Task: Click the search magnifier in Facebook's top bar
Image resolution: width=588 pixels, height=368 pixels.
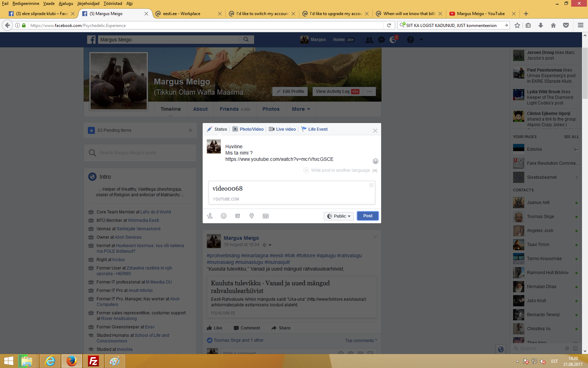Action: [x=246, y=40]
